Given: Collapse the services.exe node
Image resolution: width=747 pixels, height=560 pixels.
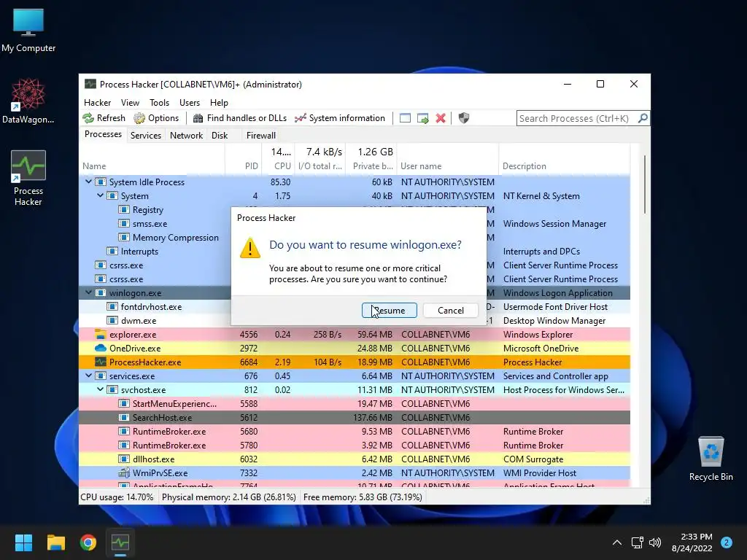Looking at the screenshot, I should [x=88, y=376].
